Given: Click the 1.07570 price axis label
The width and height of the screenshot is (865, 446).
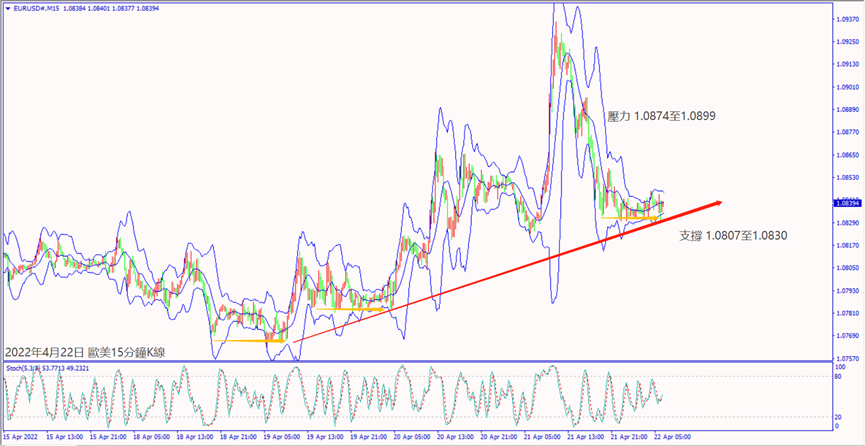Looking at the screenshot, I should click(846, 358).
